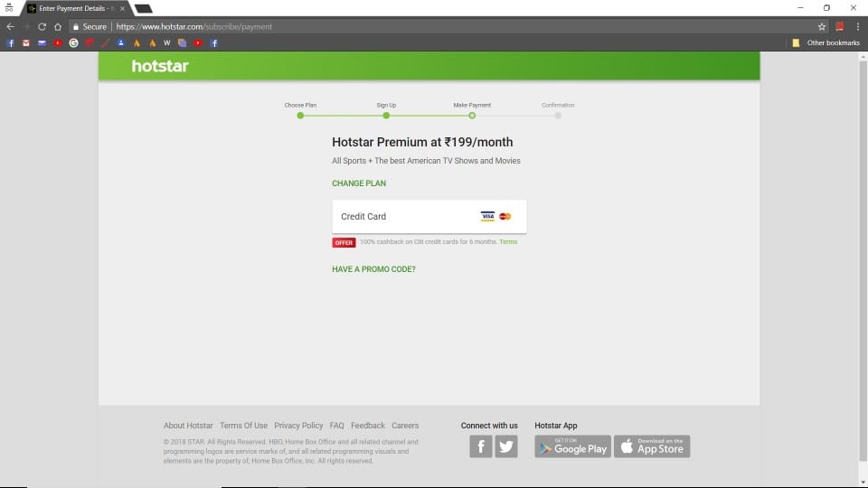The width and height of the screenshot is (868, 488).
Task: Click the page vertical scrollbar
Action: click(x=863, y=260)
